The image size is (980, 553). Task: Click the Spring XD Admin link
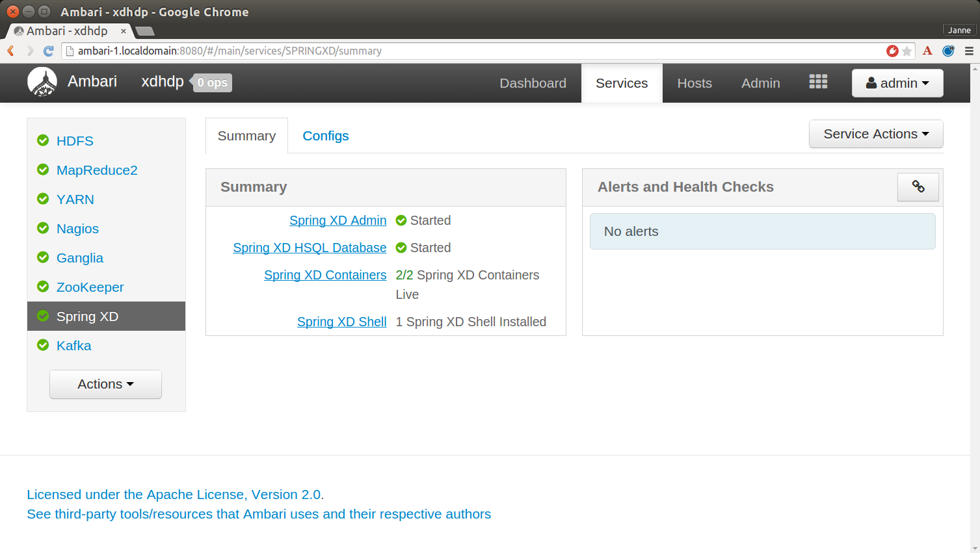click(338, 220)
